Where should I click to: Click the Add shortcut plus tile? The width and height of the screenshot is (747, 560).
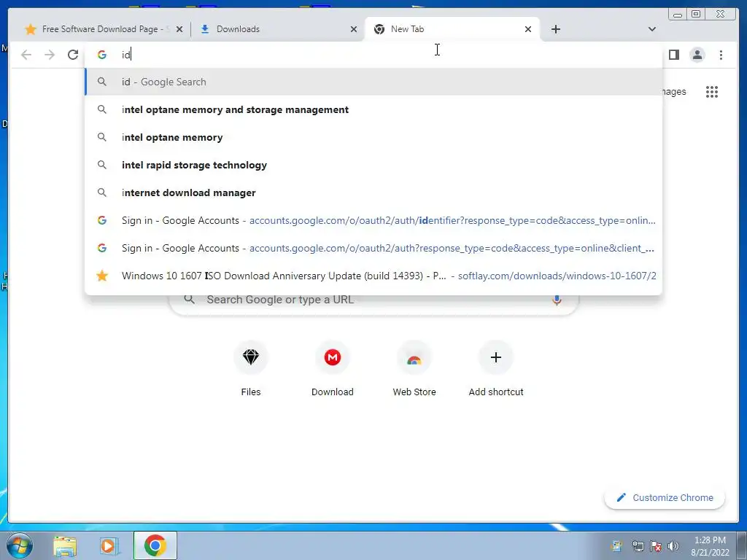[495, 368]
